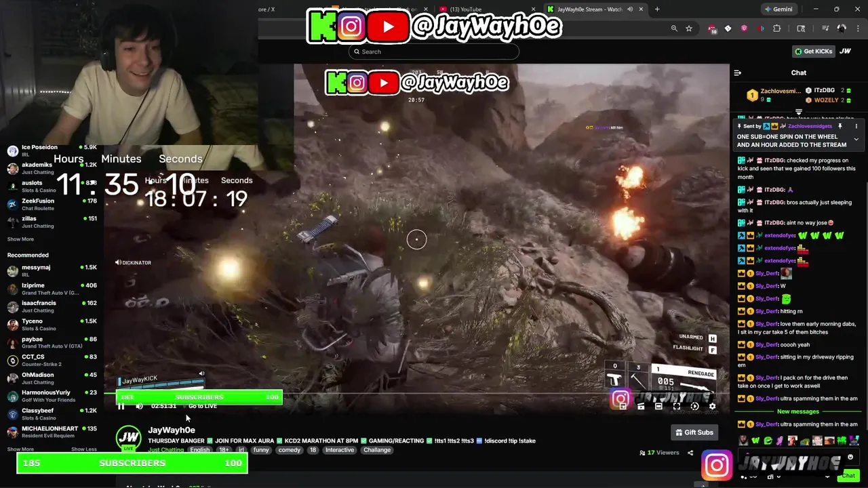The width and height of the screenshot is (868, 488).
Task: Select the funny tag
Action: click(261, 450)
